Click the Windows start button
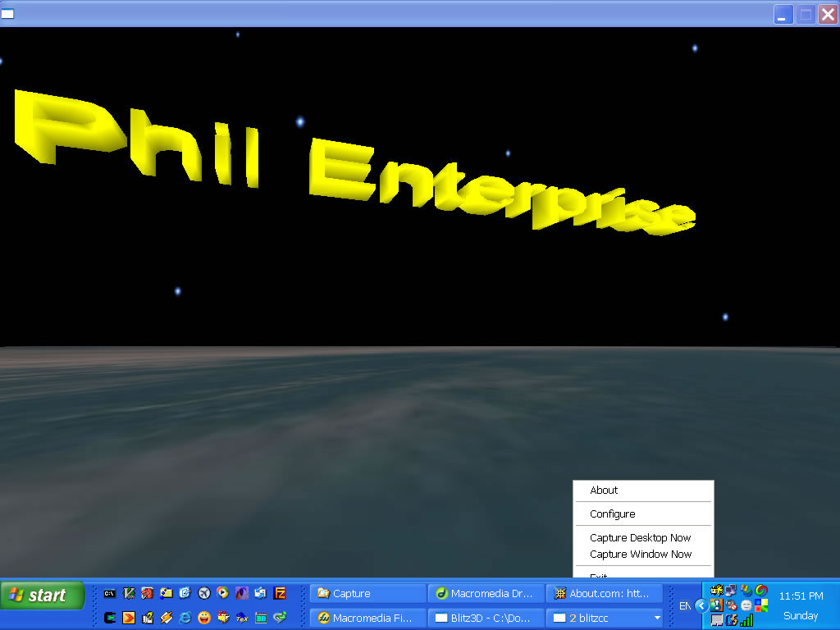Viewport: 840px width, 630px height. click(x=43, y=596)
